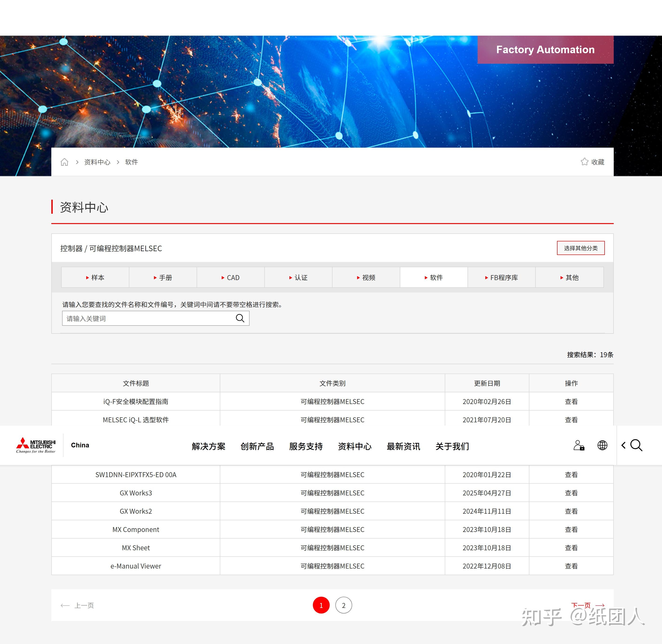662x644 pixels.
Task: Click the home icon in the breadcrumb
Action: click(x=64, y=162)
